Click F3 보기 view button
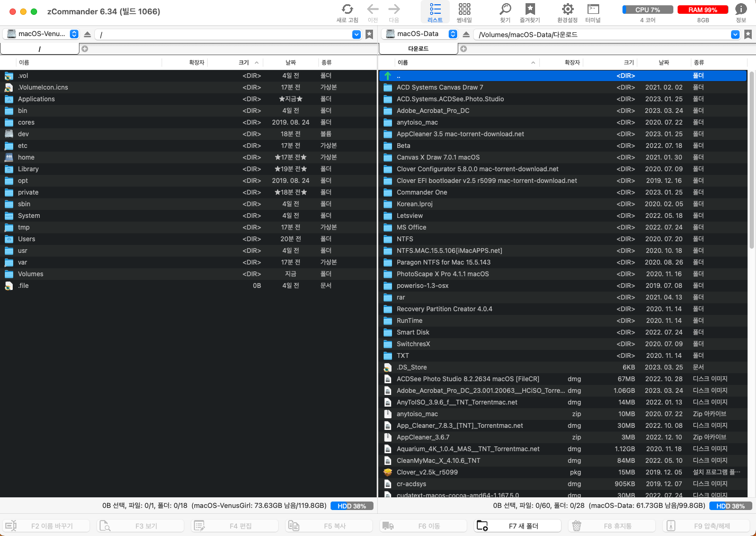The width and height of the screenshot is (756, 536). 141,526
